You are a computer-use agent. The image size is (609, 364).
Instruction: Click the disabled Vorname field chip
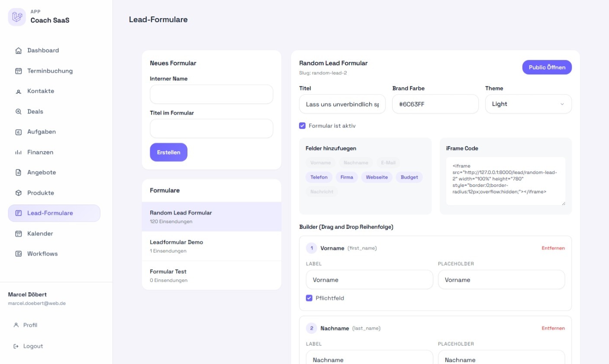(x=321, y=163)
